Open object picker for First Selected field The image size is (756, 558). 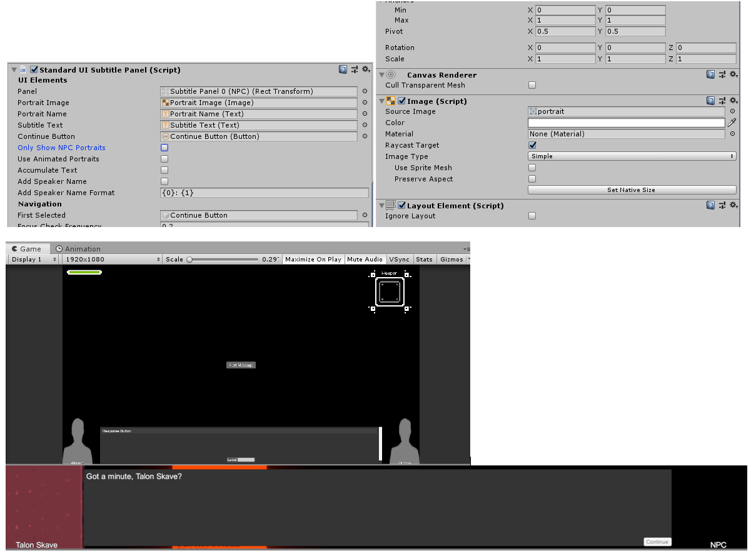point(365,215)
